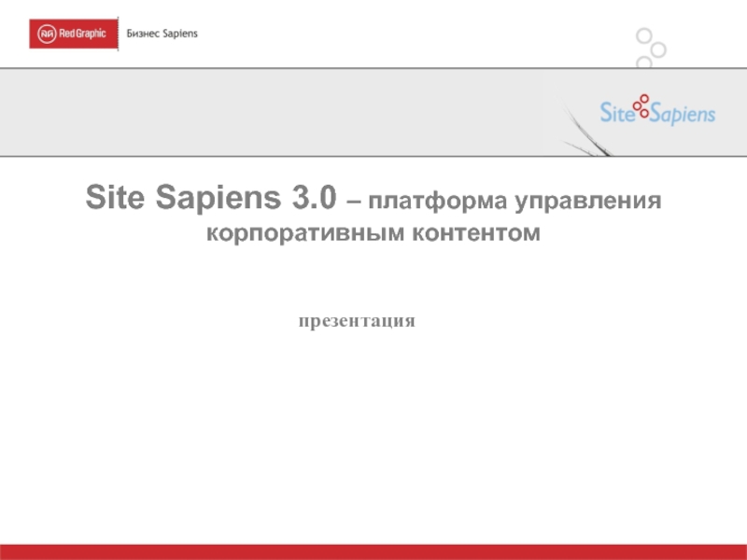Click the subtitle "презентация"
The height and width of the screenshot is (560, 747).
point(357,321)
